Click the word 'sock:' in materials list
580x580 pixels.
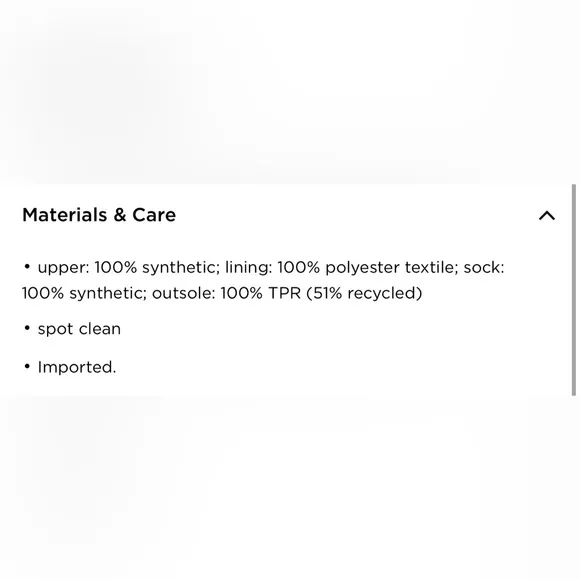coord(484,267)
